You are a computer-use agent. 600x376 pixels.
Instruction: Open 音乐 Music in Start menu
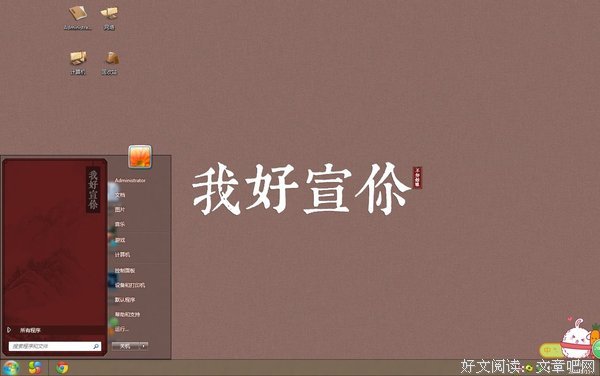click(x=120, y=225)
